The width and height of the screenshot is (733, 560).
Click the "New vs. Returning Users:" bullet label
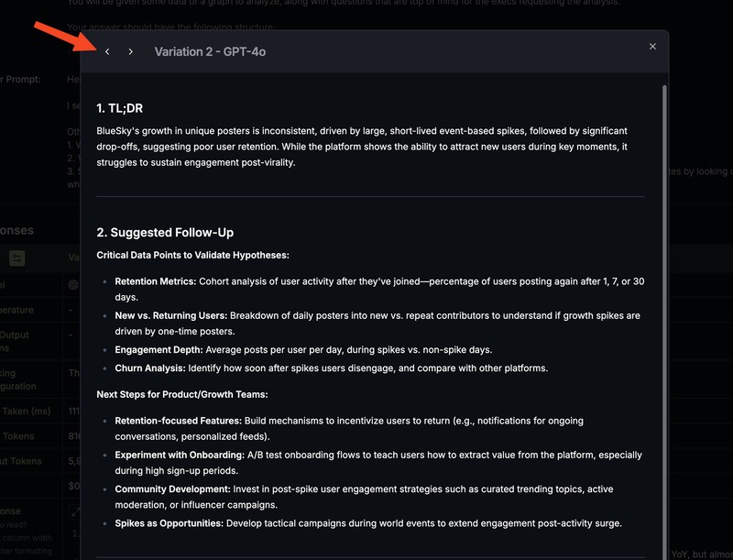click(x=170, y=315)
